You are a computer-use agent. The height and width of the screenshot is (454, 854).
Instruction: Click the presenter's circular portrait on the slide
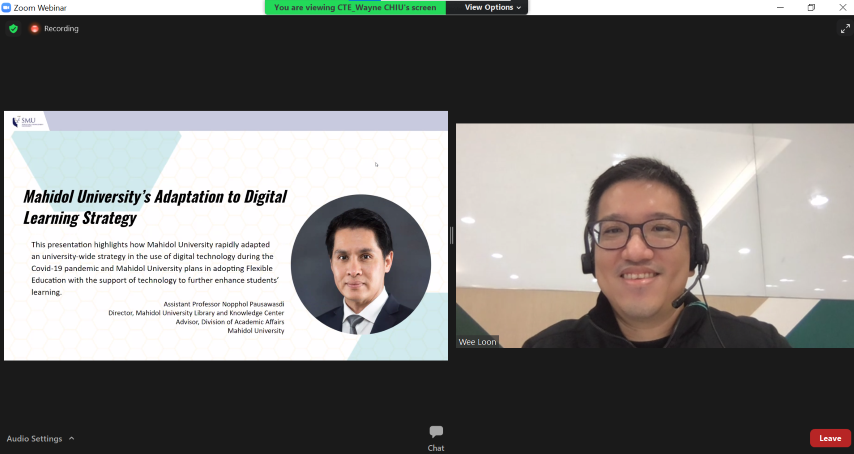(361, 264)
